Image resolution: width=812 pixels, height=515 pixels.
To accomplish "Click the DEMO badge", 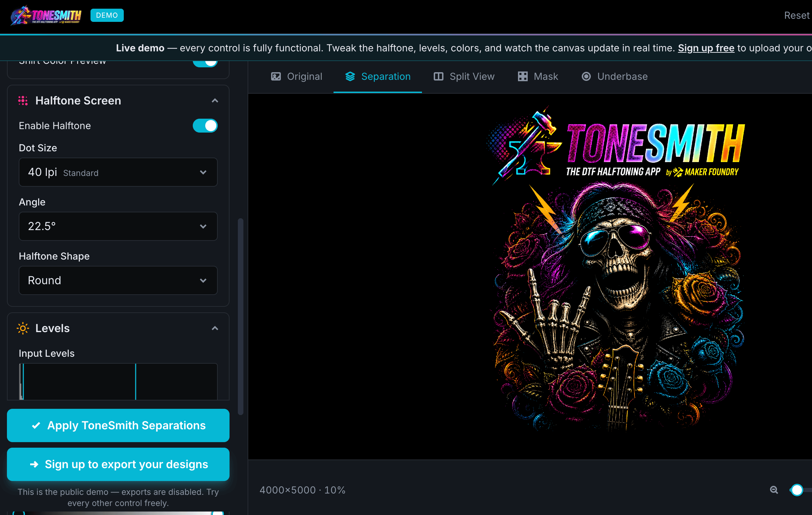I will pos(107,15).
